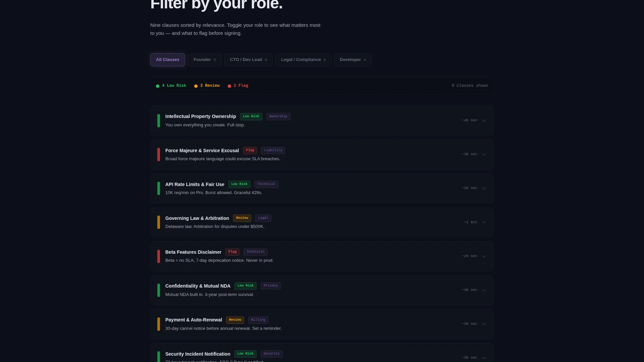Expand Payment & Auto-Renewal chevron
The height and width of the screenshot is (362, 644).
pyautogui.click(x=484, y=324)
